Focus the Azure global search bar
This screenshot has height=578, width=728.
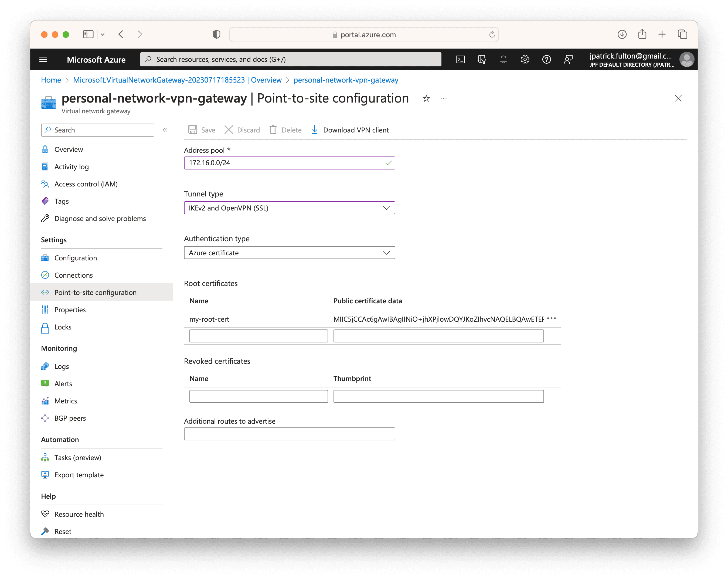click(290, 59)
